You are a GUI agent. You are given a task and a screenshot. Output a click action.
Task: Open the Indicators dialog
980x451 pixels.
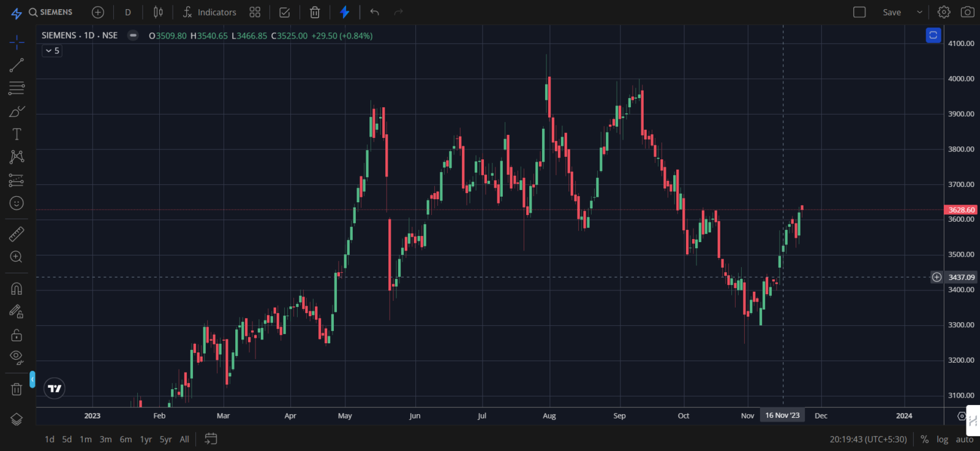coord(209,12)
